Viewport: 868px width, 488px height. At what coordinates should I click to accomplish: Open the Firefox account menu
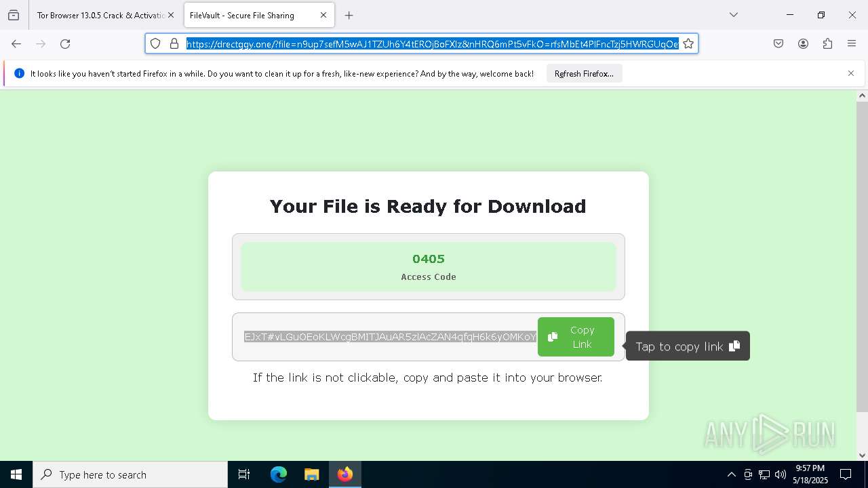pyautogui.click(x=803, y=43)
